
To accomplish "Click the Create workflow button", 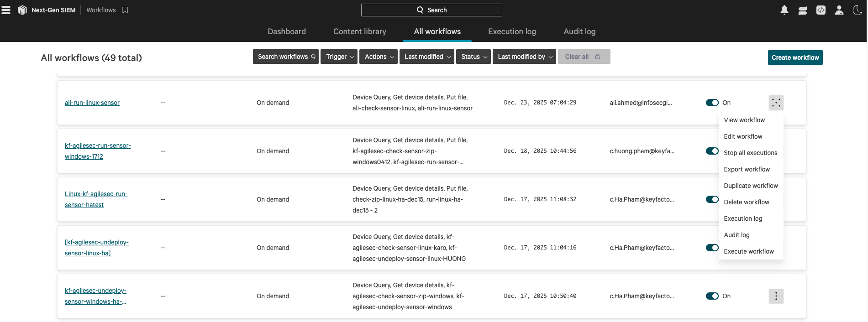I will coord(795,57).
